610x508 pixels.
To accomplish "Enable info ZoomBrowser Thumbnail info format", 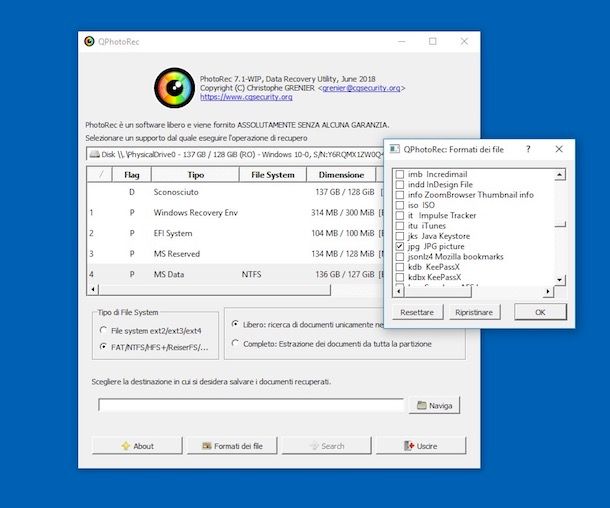I will click(400, 195).
